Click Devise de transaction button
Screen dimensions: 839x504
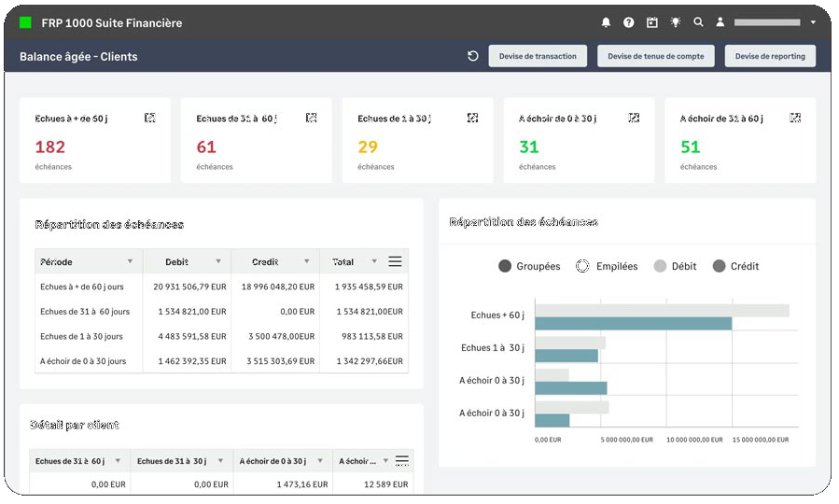pyautogui.click(x=538, y=56)
